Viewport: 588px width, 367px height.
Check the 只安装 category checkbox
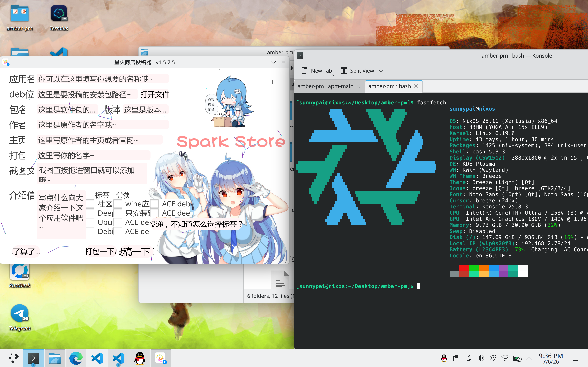click(x=118, y=213)
